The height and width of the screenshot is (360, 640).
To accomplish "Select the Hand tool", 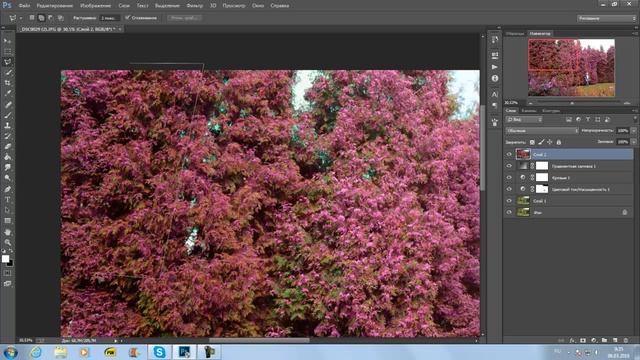I will point(7,232).
